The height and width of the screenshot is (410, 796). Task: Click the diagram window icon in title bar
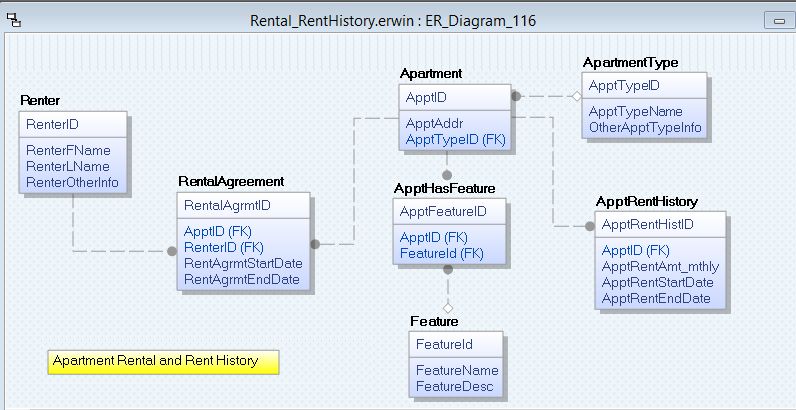[x=13, y=20]
